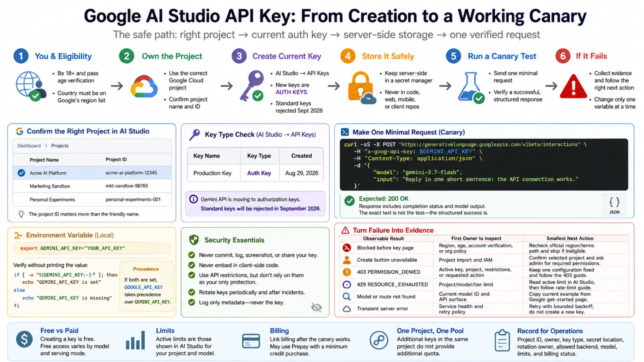Click the Project ID column header
The height and width of the screenshot is (362, 644).
point(116,160)
